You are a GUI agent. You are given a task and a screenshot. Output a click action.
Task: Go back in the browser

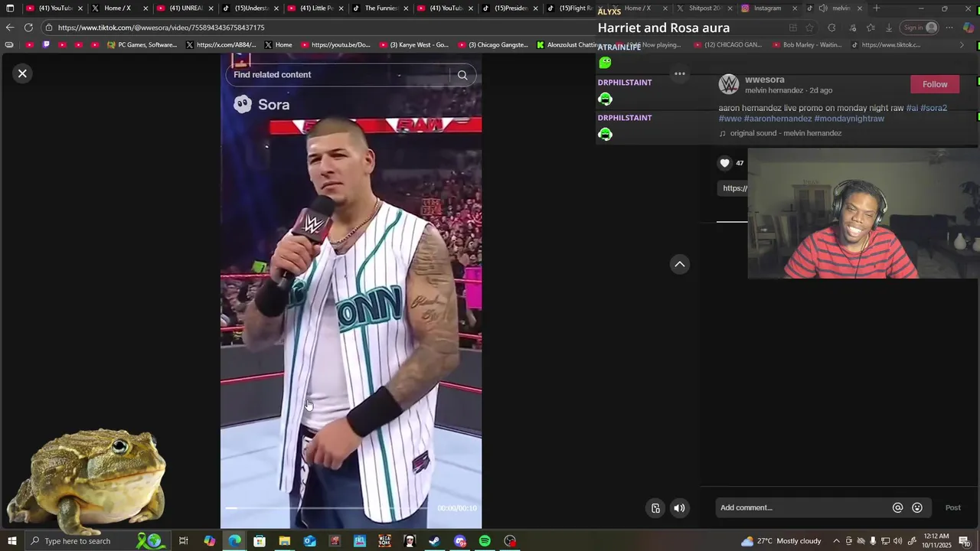pos(10,28)
